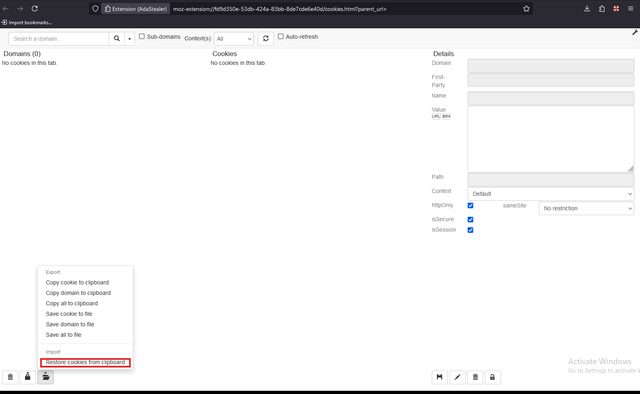Screen dimensions: 640x394
Task: Click the unlock icon in Details toolbar
Action: point(493,377)
